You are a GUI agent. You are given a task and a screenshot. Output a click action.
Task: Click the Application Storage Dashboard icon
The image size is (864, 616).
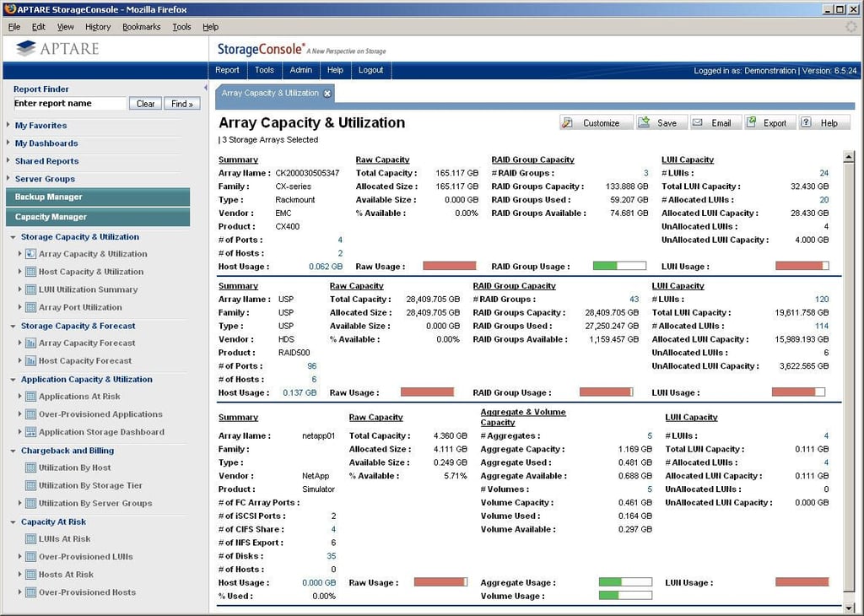[x=31, y=432]
